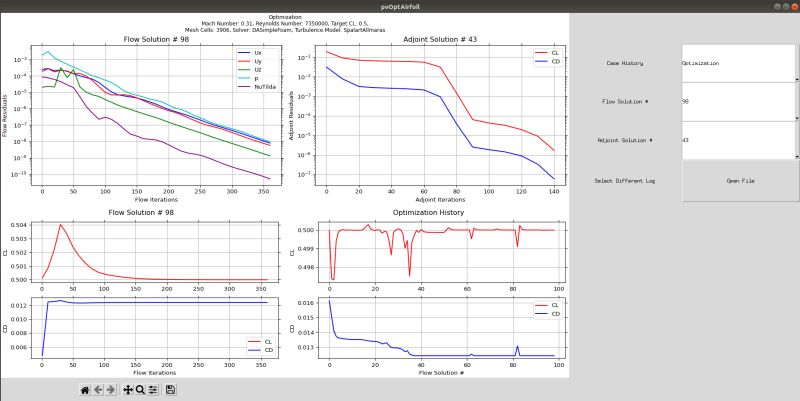Click the 'Adjoint Iterations' axis label
Viewport: 800px width, 401px height.
440,199
